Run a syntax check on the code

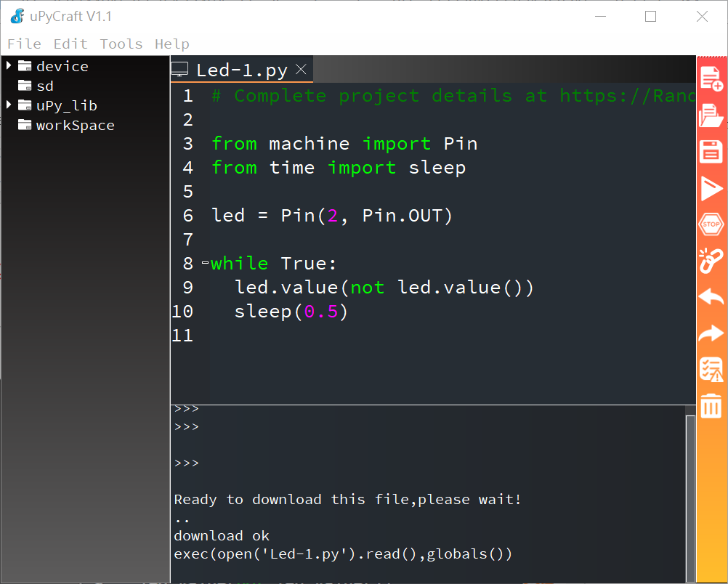(x=711, y=370)
